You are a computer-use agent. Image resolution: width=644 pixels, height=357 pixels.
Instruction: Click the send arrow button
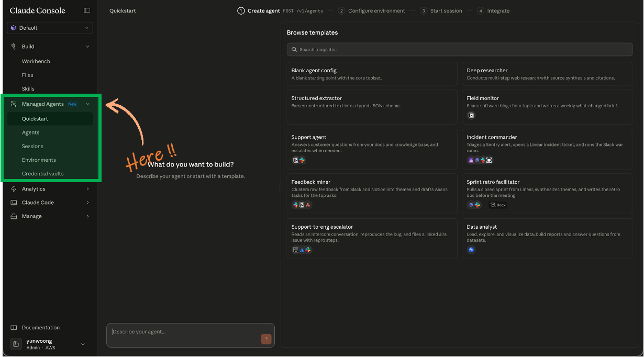coord(266,339)
